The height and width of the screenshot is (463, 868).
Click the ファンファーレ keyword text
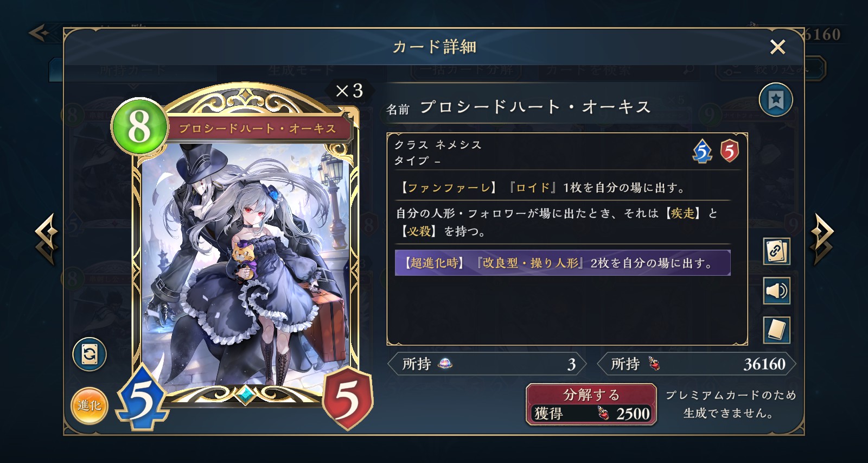[449, 188]
